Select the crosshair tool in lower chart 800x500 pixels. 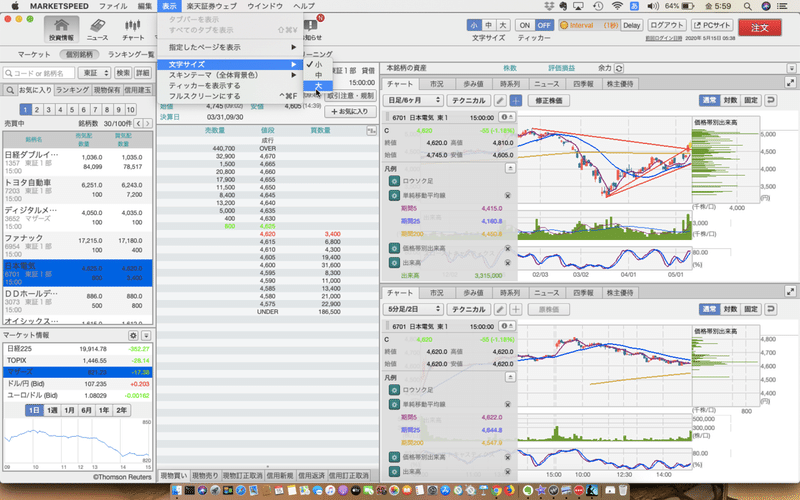[x=516, y=309]
